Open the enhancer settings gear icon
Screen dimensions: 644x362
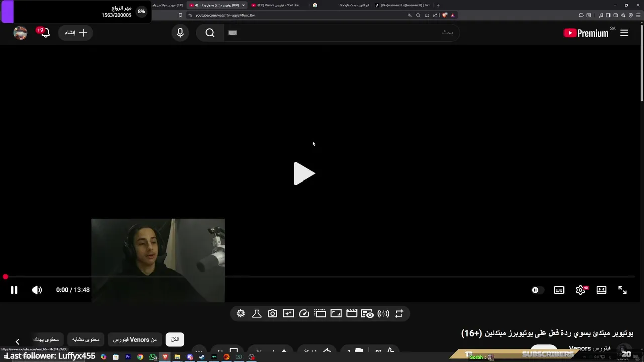tap(241, 313)
